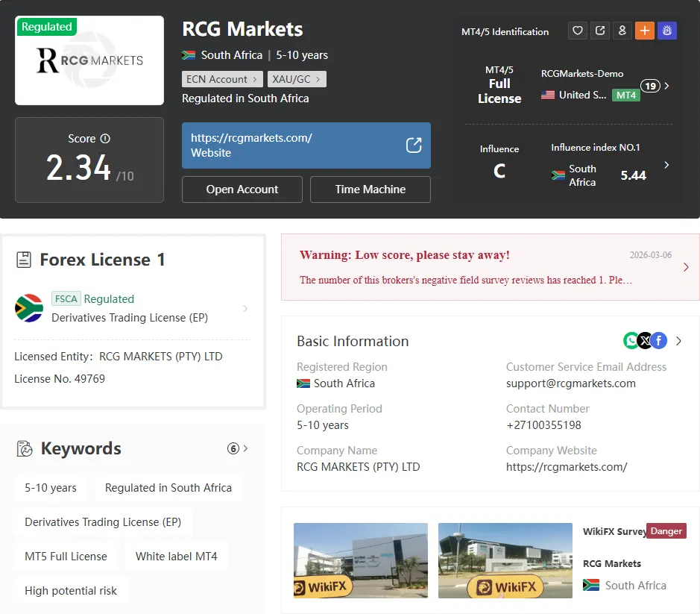Click support@rcgmarkets.com email address
The height and width of the screenshot is (614, 700).
click(570, 383)
